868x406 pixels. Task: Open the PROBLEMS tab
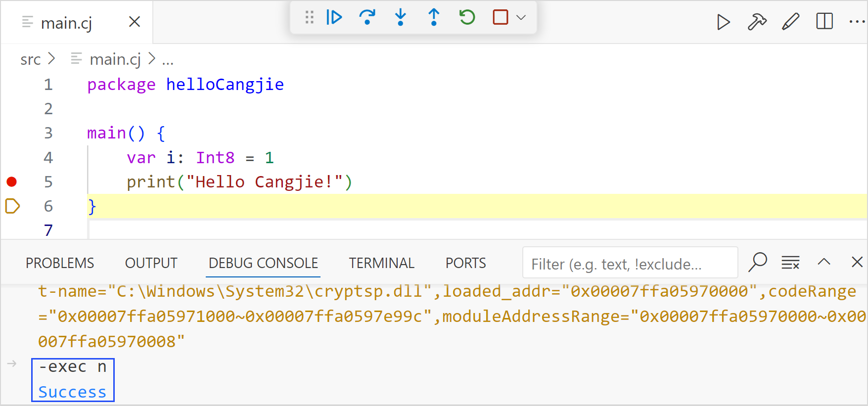pyautogui.click(x=60, y=263)
